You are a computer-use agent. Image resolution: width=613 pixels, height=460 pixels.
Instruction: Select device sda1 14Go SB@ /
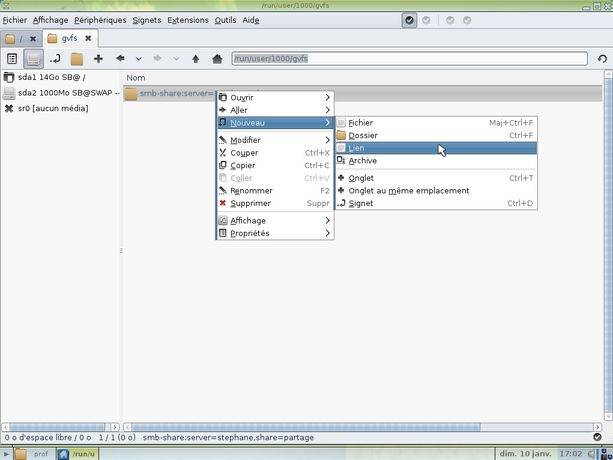[x=61, y=77]
